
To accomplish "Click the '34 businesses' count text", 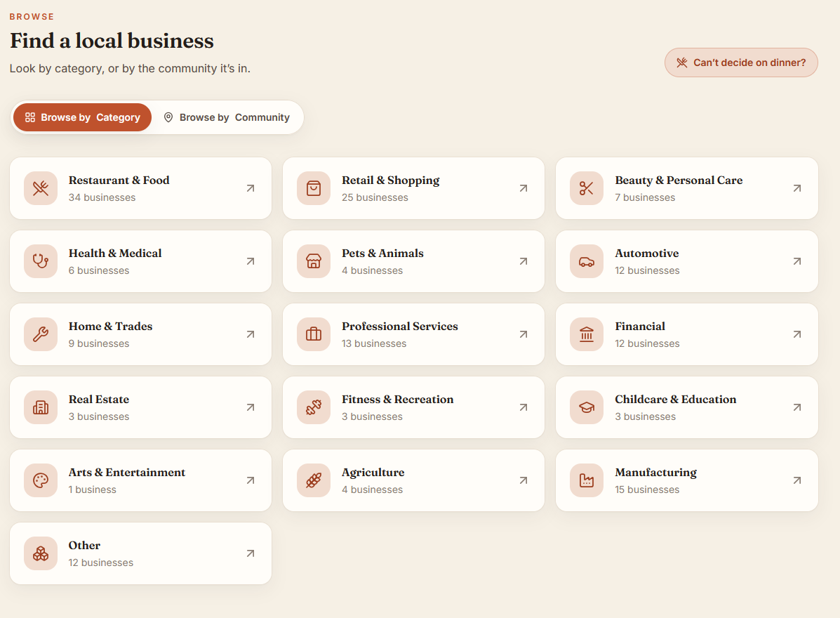I will pos(102,197).
